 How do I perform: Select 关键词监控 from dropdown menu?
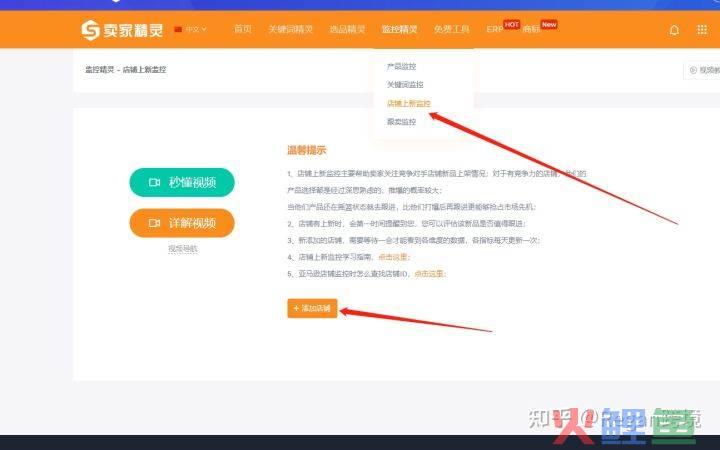[x=405, y=85]
